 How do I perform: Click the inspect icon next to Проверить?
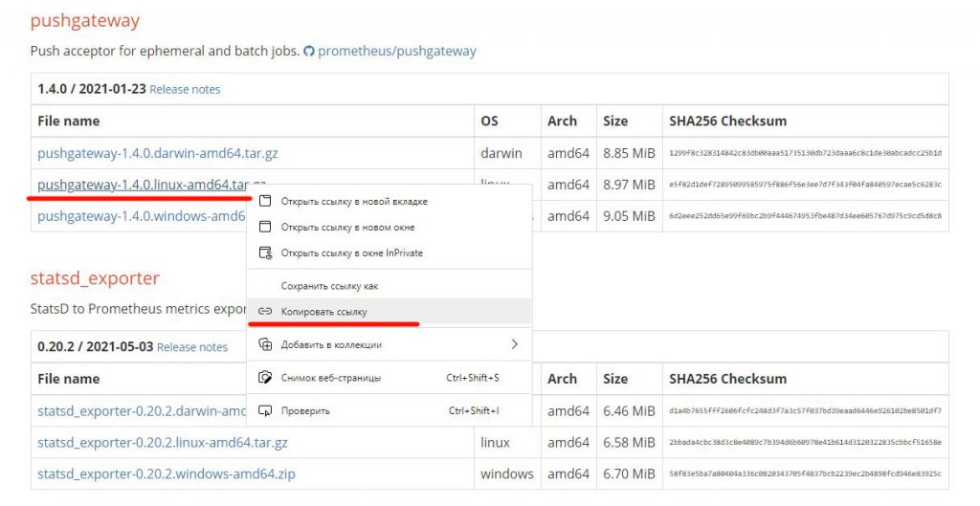[x=265, y=411]
